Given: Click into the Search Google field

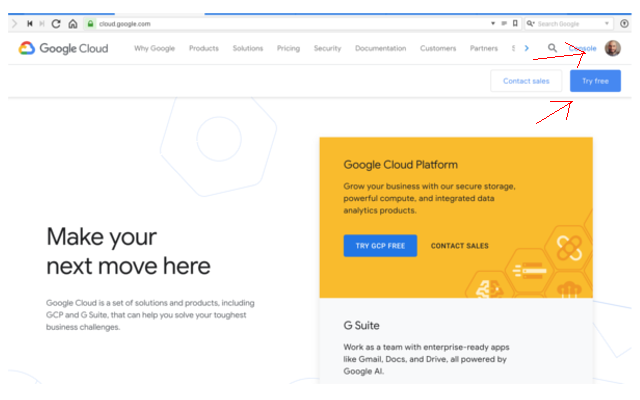Looking at the screenshot, I should (569, 24).
